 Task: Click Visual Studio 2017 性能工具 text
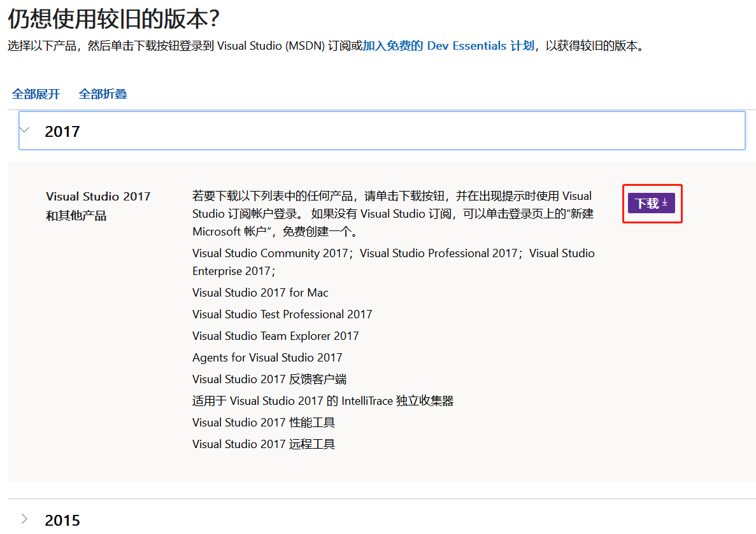264,423
